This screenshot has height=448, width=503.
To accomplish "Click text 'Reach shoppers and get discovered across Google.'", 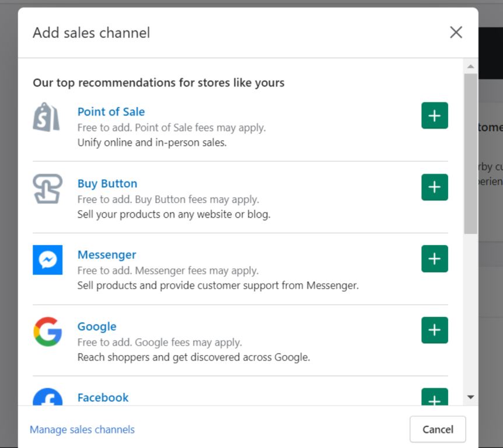I will [194, 357].
